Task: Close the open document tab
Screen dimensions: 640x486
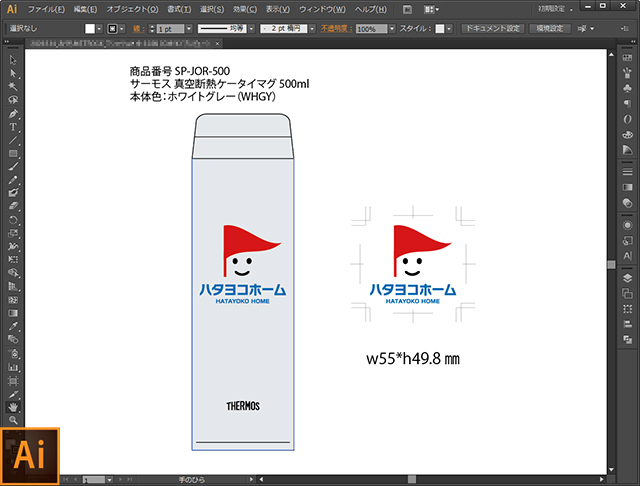Action: (x=218, y=43)
